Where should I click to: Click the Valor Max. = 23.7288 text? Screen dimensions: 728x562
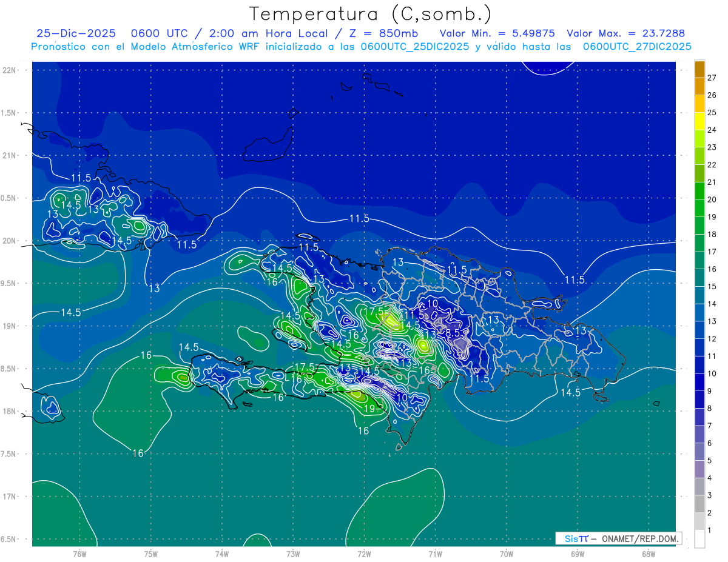point(625,33)
